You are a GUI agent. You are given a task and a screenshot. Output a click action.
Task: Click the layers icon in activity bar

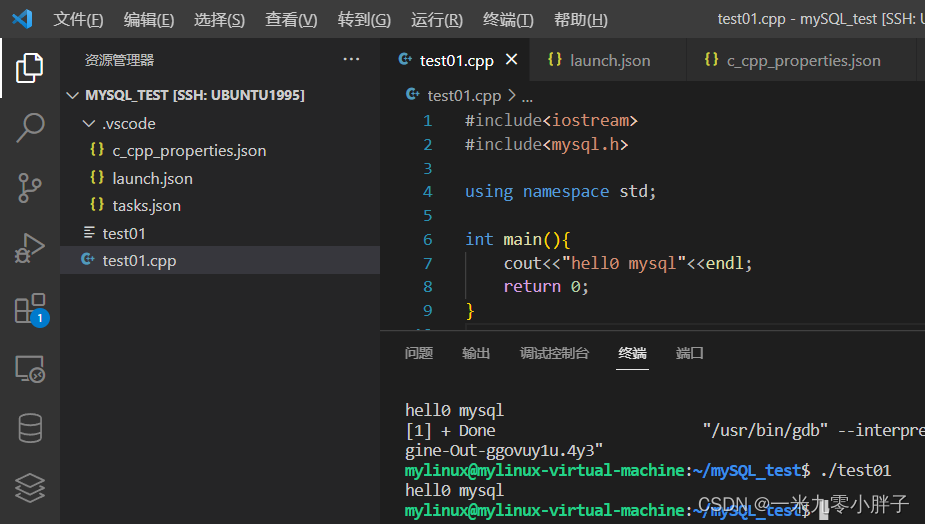(x=30, y=488)
